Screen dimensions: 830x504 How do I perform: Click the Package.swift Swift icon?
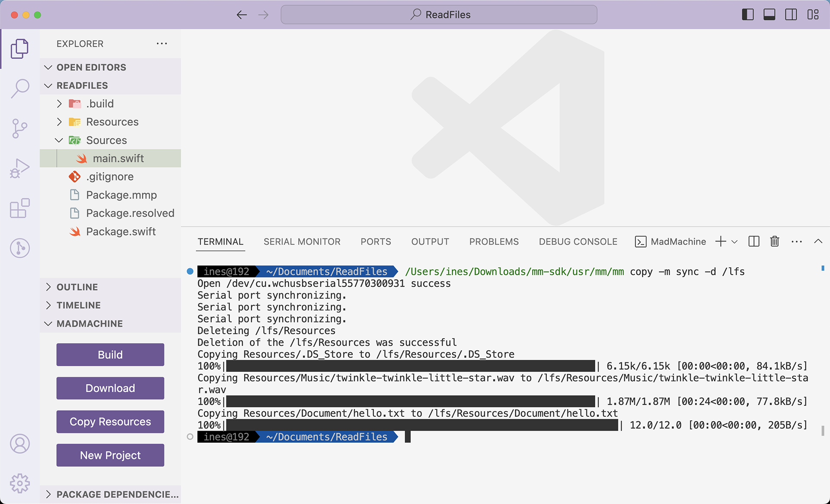pos(75,231)
